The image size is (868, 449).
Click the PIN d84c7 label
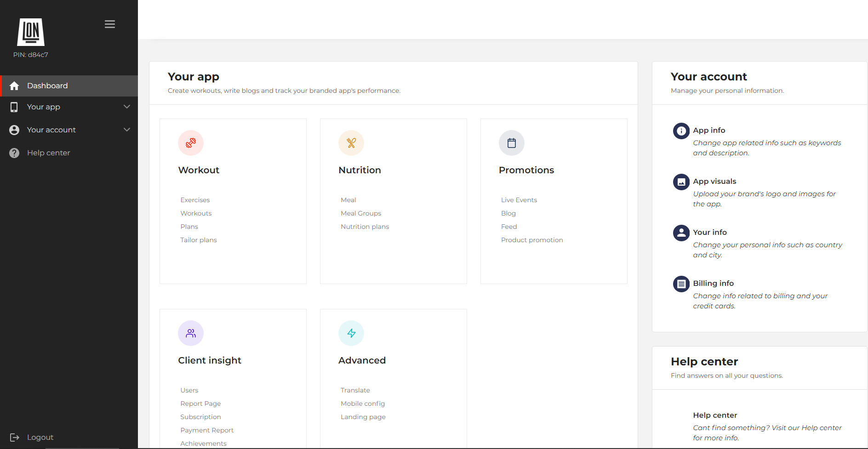coord(30,54)
